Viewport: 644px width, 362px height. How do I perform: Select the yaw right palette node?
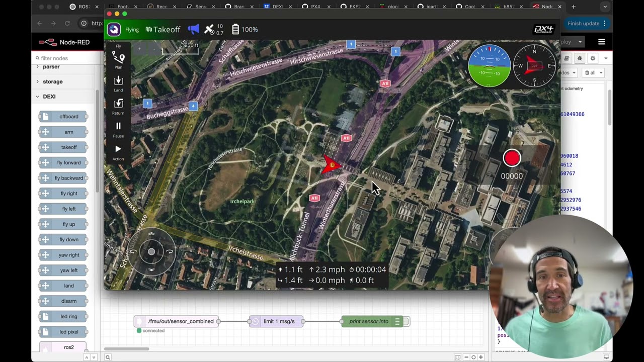(x=63, y=255)
